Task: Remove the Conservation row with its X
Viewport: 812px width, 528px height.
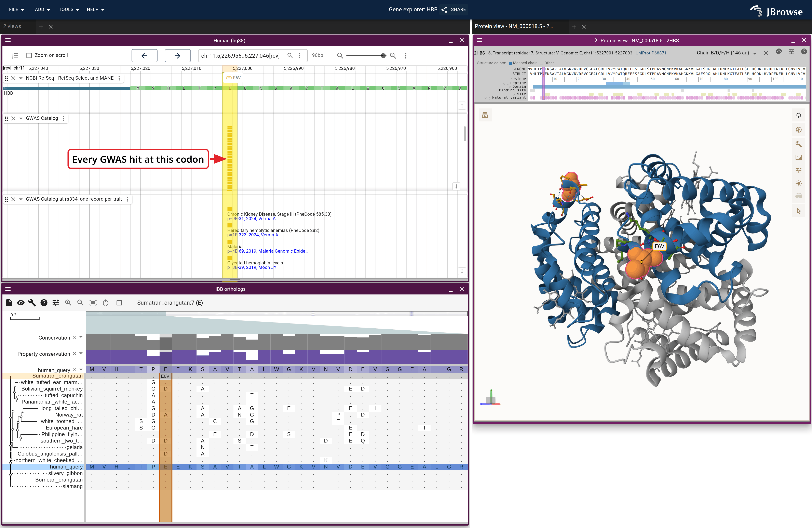Action: pyautogui.click(x=74, y=337)
